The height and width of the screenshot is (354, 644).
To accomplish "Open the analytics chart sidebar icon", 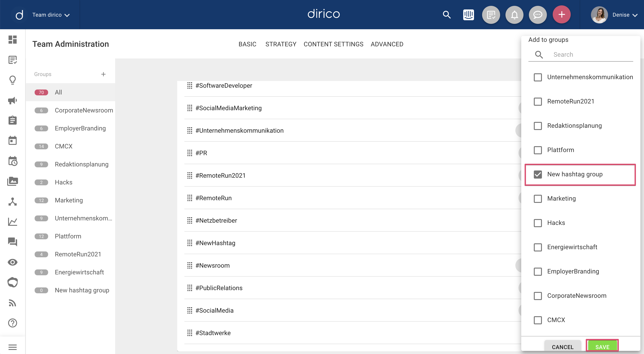I will [x=13, y=222].
